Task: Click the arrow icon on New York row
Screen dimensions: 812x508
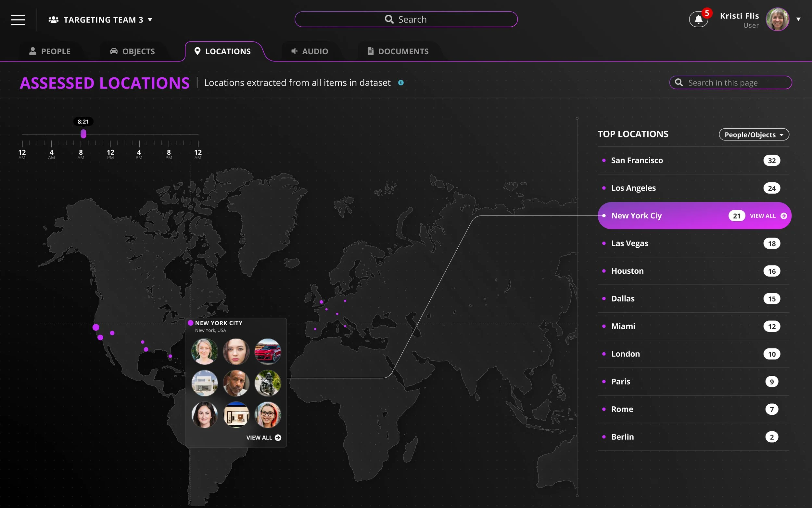Action: click(783, 216)
